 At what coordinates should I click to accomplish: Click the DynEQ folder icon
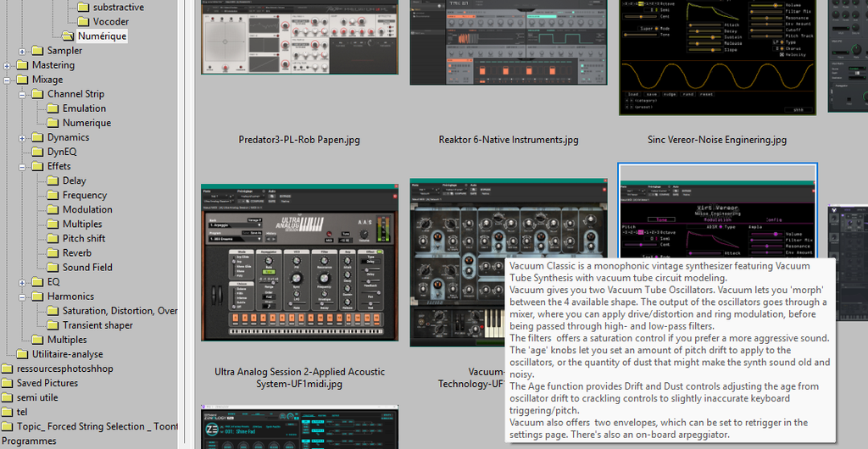point(37,152)
